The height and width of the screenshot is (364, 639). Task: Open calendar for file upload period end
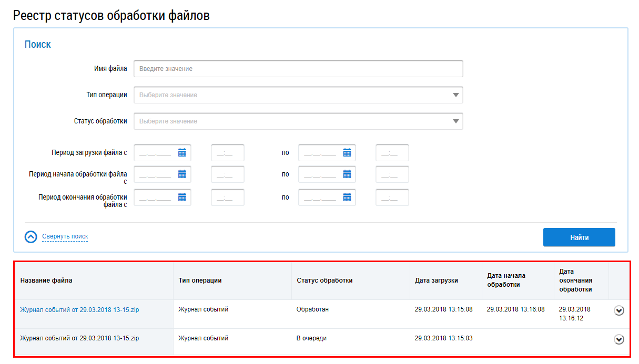pyautogui.click(x=347, y=153)
